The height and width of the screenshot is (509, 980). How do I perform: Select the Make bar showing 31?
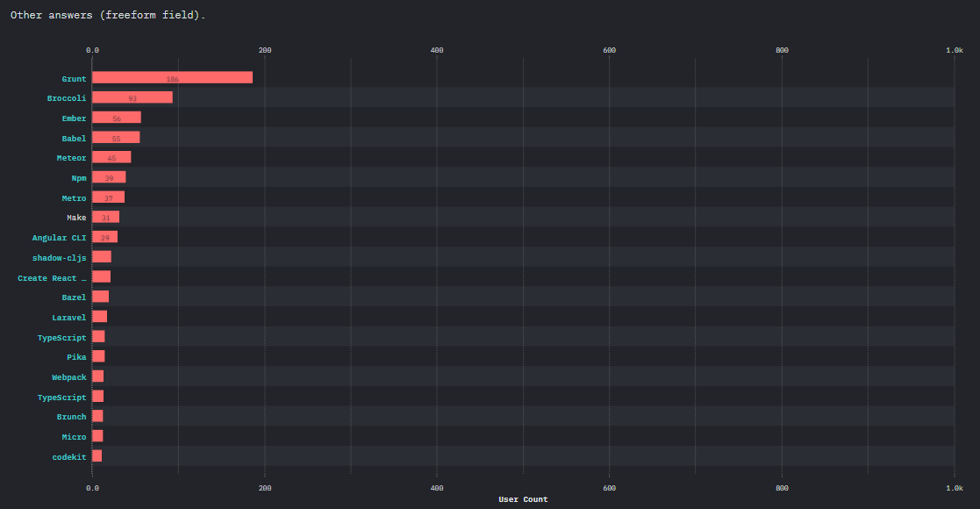[106, 217]
